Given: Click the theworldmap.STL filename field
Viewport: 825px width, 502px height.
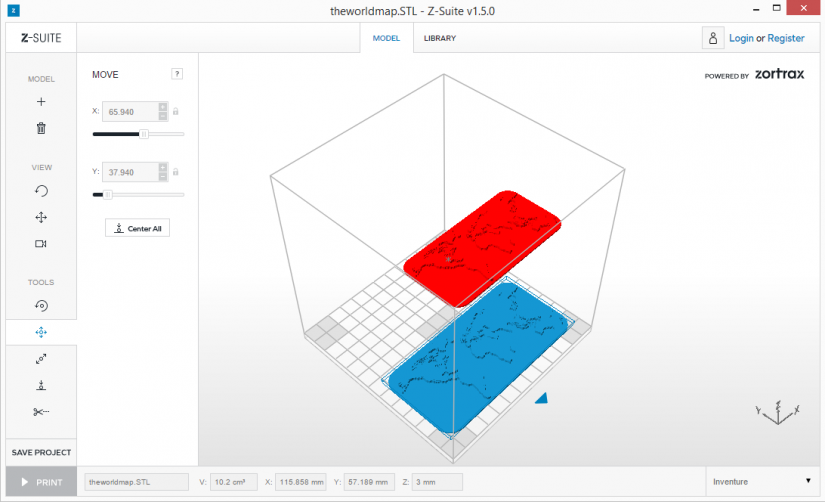Looking at the screenshot, I should coord(136,481).
